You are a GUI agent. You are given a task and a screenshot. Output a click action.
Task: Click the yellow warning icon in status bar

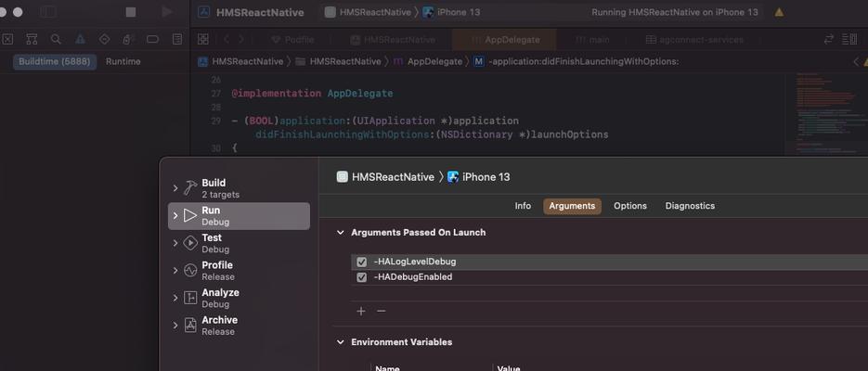[779, 12]
